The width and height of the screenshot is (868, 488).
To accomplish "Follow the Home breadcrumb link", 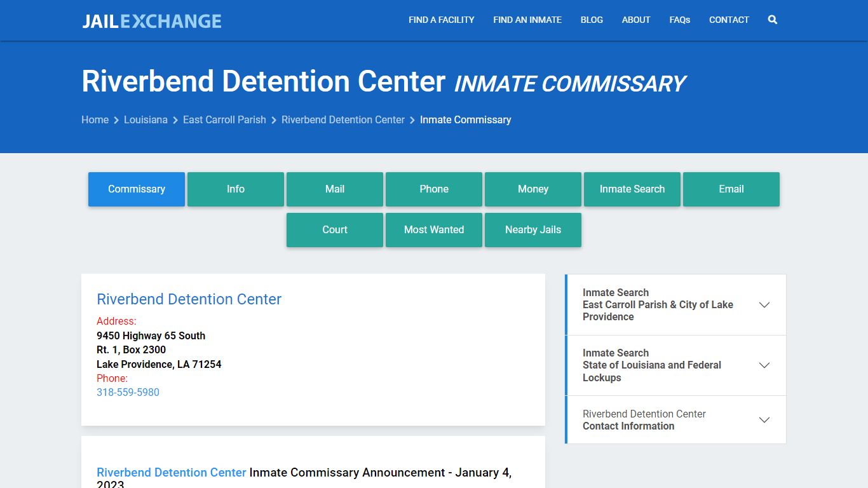I will pyautogui.click(x=95, y=119).
